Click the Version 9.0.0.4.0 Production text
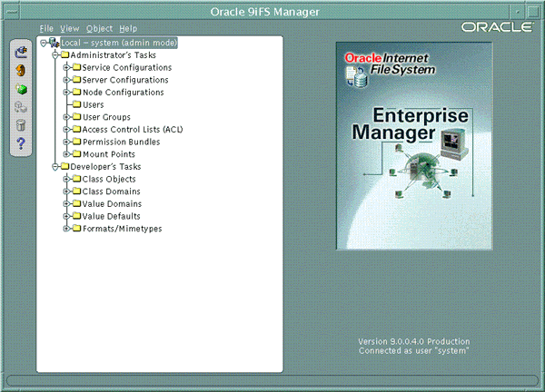This screenshot has height=392, width=545. click(x=414, y=341)
